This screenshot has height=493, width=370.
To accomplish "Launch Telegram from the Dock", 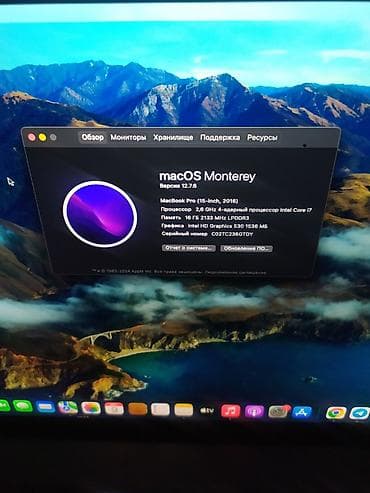I will (x=359, y=414).
